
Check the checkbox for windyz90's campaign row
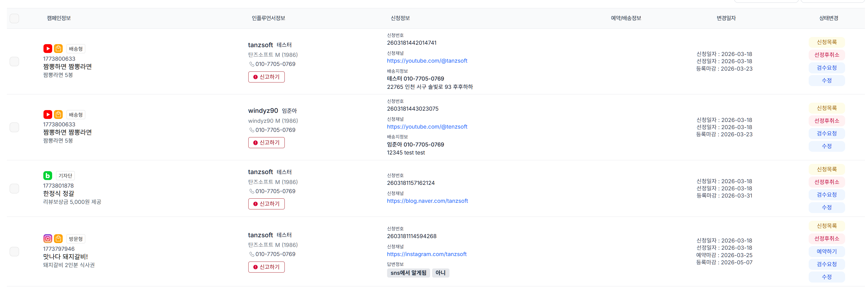(14, 127)
